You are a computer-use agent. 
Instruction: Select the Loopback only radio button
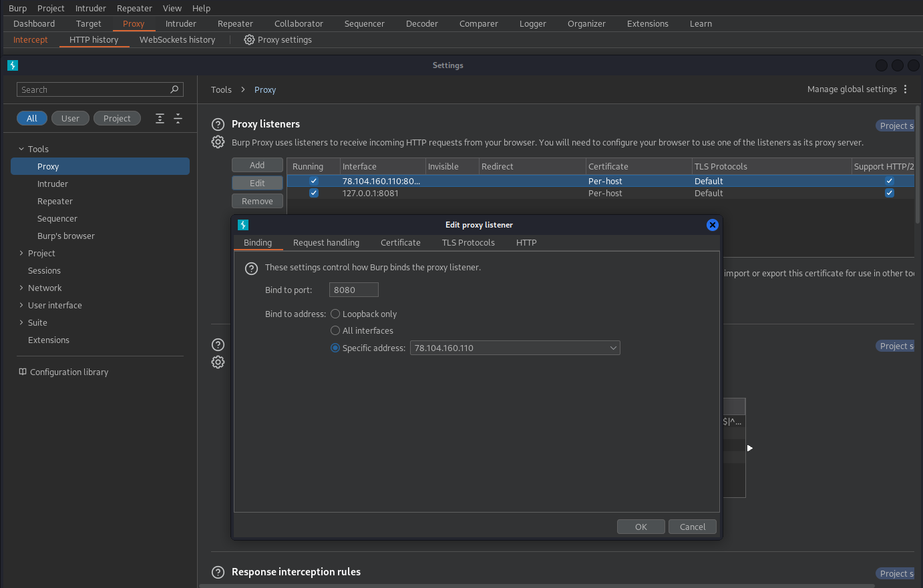[x=335, y=314]
